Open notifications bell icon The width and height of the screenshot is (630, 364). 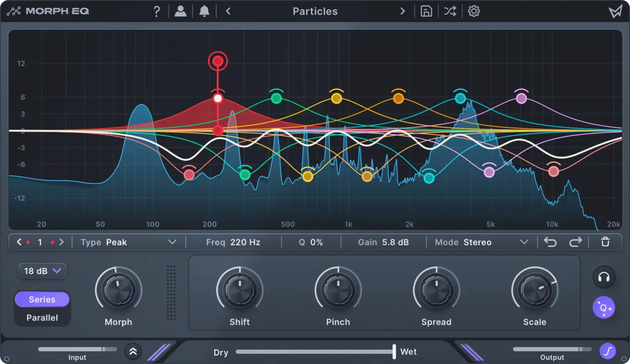point(204,11)
